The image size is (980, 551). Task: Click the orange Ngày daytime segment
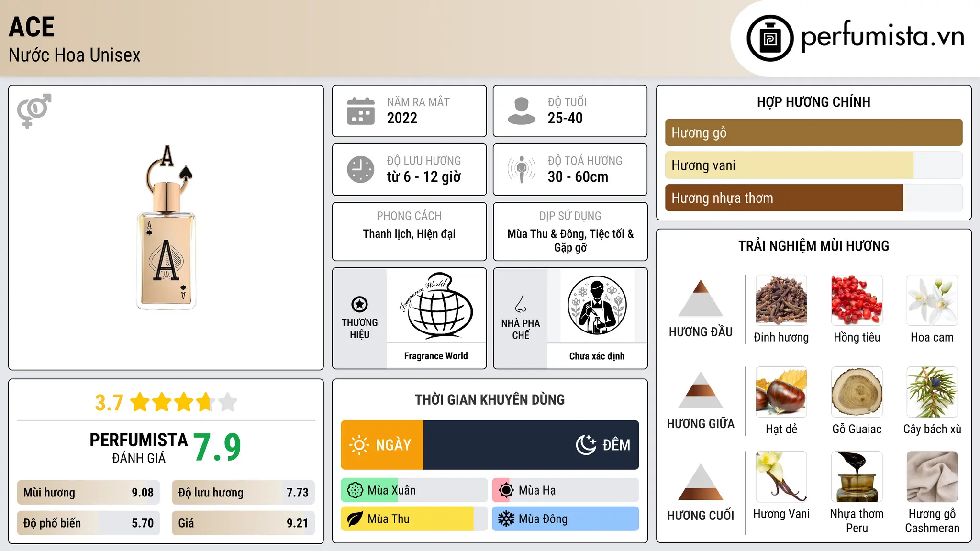click(x=382, y=445)
